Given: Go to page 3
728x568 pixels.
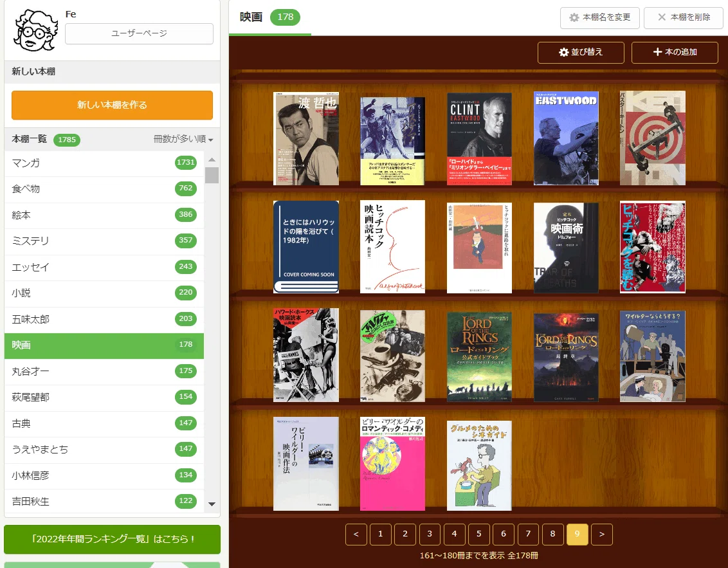Looking at the screenshot, I should [x=430, y=534].
